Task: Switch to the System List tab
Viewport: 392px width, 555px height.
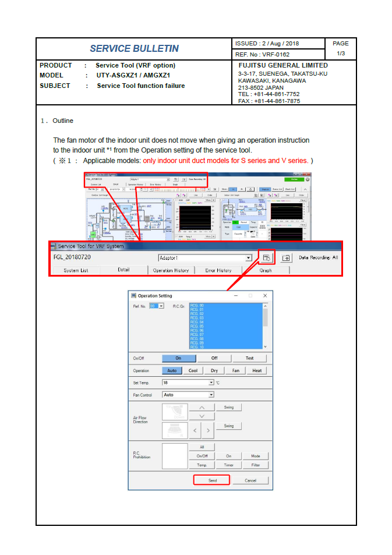Action: point(76,270)
